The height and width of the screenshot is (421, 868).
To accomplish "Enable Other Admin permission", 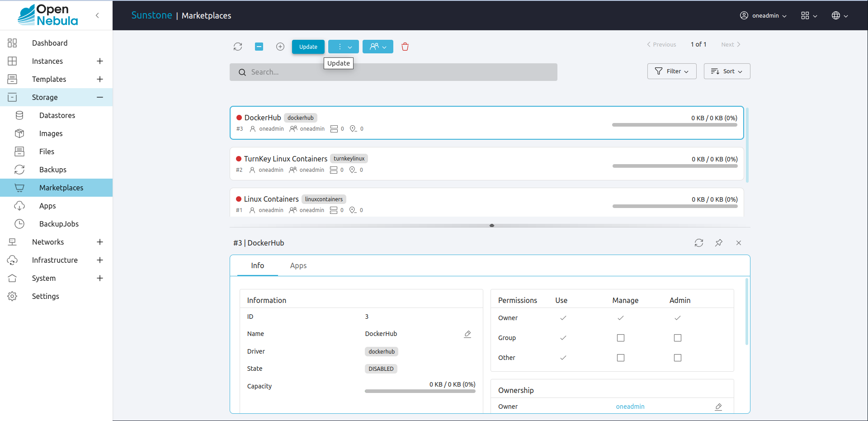I will click(678, 358).
